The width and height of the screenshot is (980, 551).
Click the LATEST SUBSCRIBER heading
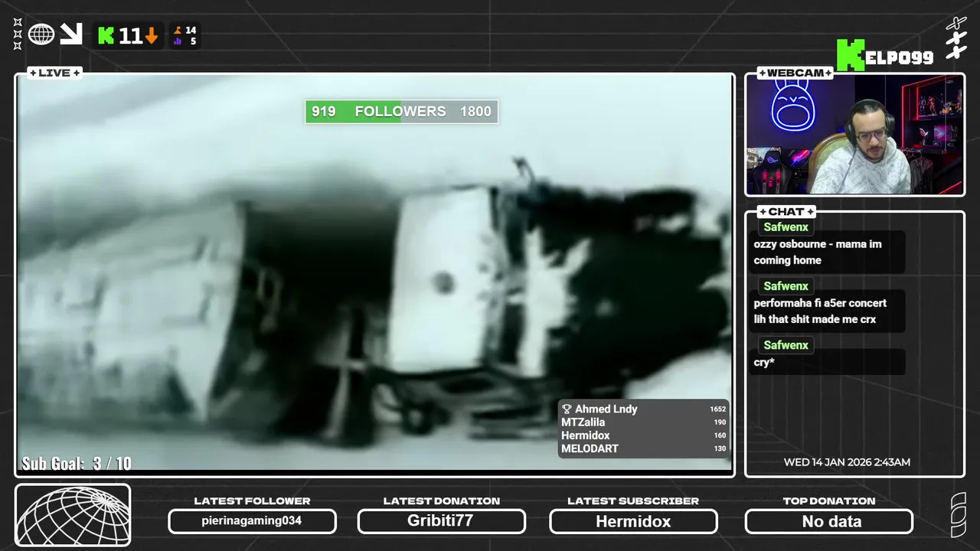tap(633, 501)
